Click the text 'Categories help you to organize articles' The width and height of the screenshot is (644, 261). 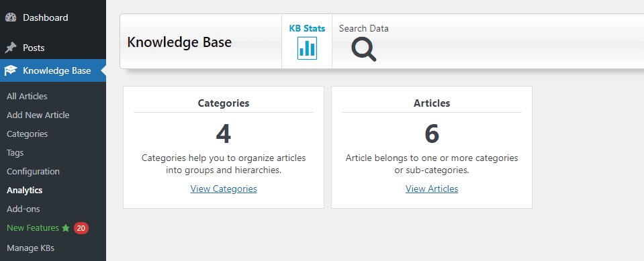pos(224,158)
